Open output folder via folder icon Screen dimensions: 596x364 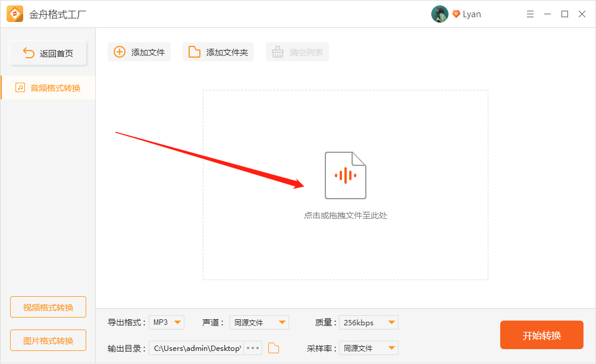(274, 349)
